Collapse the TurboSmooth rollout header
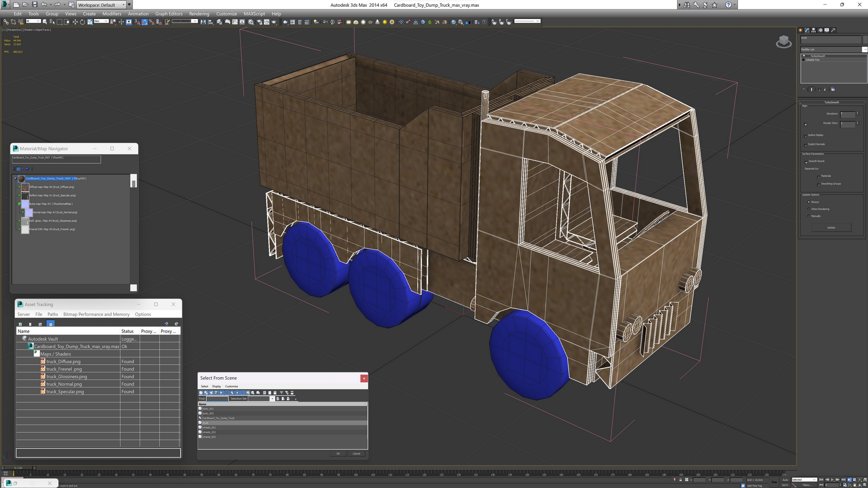Screen dimensions: 868x488 [831, 103]
